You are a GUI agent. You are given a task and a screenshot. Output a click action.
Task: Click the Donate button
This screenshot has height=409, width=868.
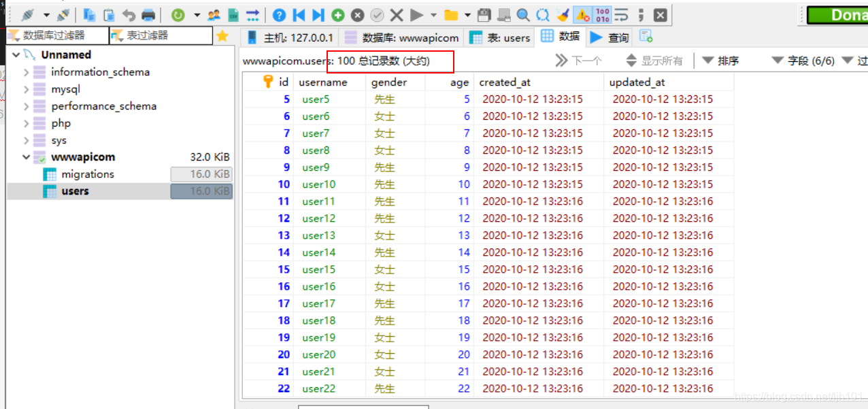(x=837, y=15)
